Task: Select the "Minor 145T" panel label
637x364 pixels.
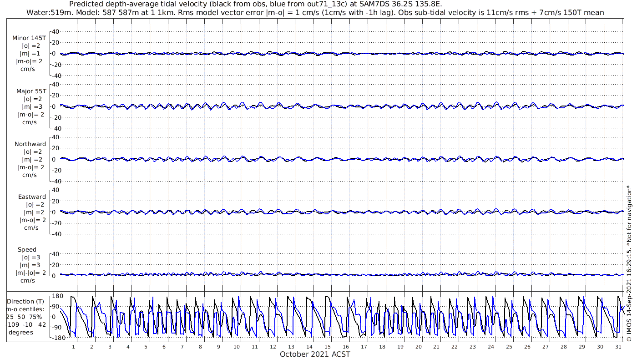Action: pos(29,38)
